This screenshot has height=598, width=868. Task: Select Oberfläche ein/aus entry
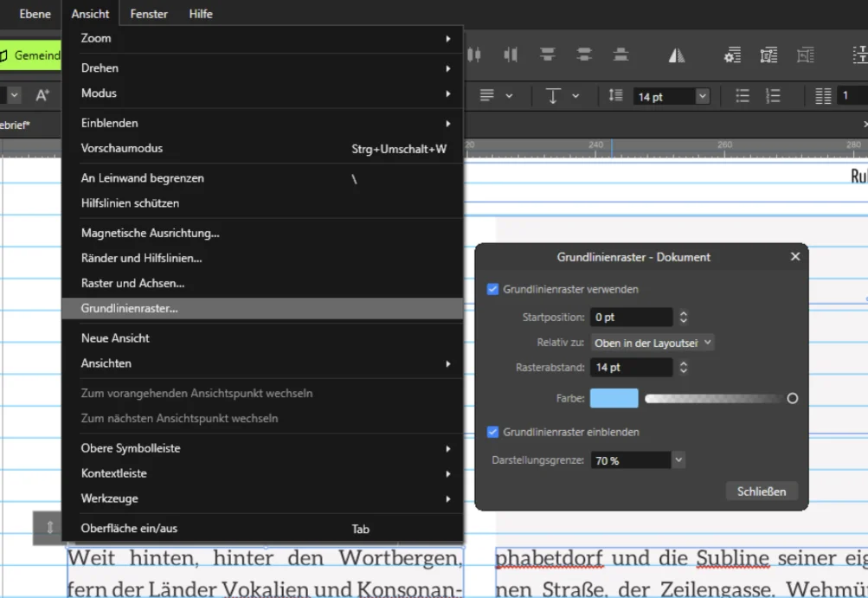(263, 528)
